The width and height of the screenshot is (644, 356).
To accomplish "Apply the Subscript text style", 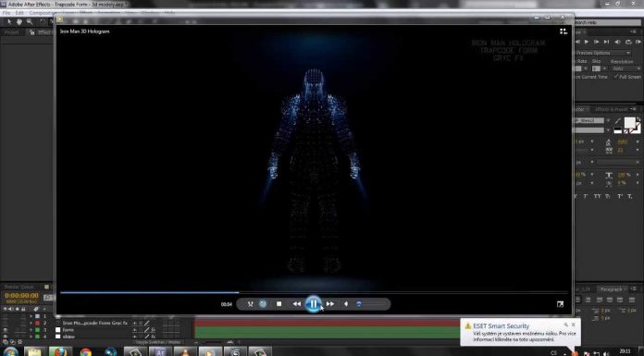I will click(x=629, y=196).
